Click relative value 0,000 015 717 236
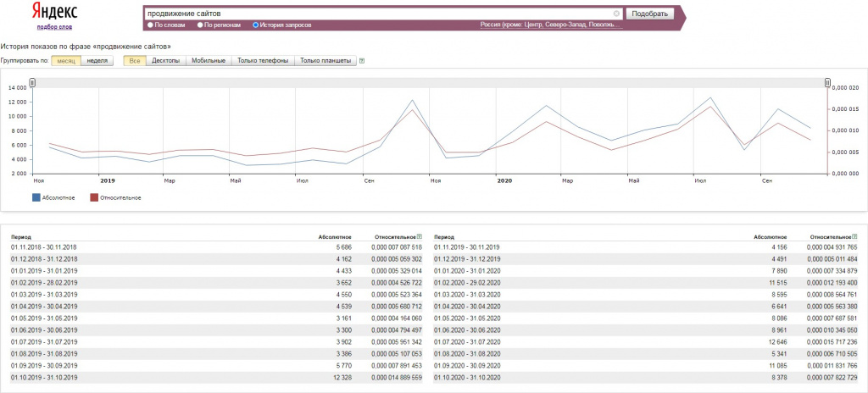The image size is (868, 393). click(x=832, y=342)
